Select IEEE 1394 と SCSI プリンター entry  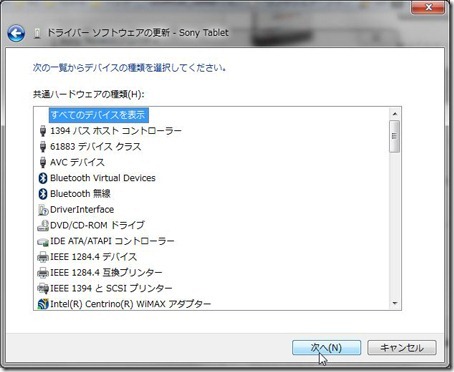[111, 288]
